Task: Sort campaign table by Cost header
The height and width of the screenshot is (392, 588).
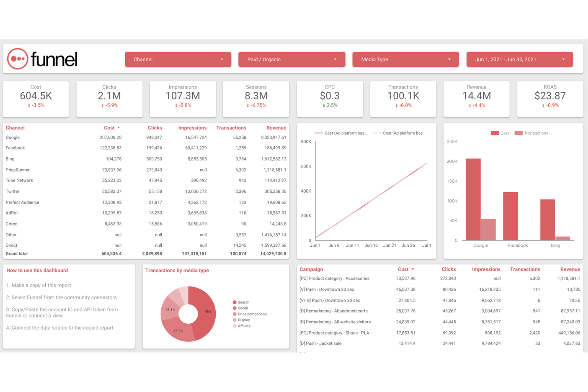Action: 403,269
